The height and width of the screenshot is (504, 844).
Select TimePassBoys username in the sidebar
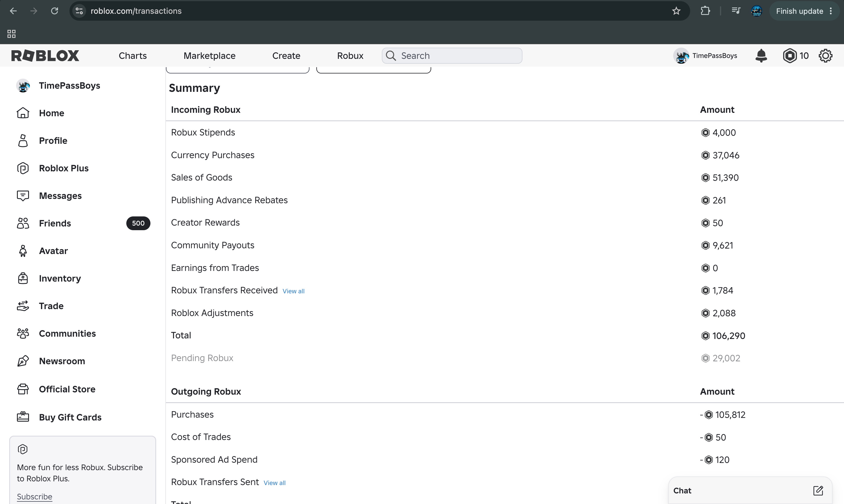coord(70,86)
